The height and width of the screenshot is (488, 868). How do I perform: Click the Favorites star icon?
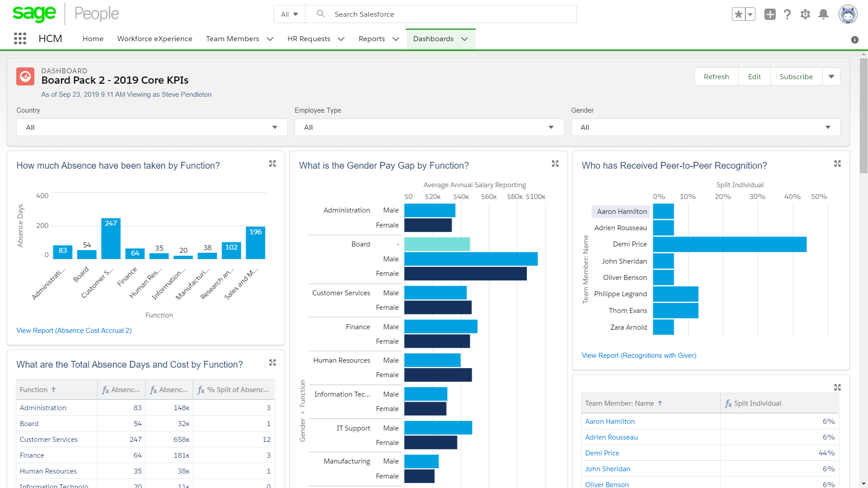pos(738,14)
